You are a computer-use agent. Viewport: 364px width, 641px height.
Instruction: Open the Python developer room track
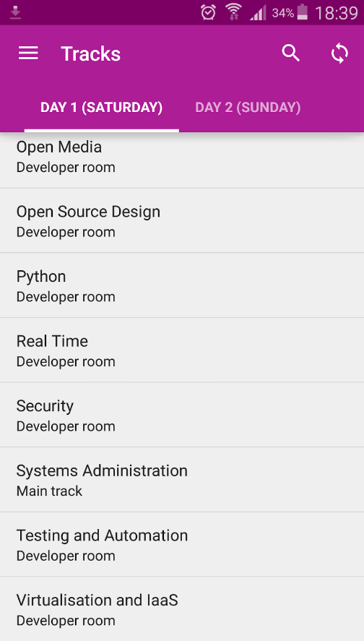coord(182,285)
